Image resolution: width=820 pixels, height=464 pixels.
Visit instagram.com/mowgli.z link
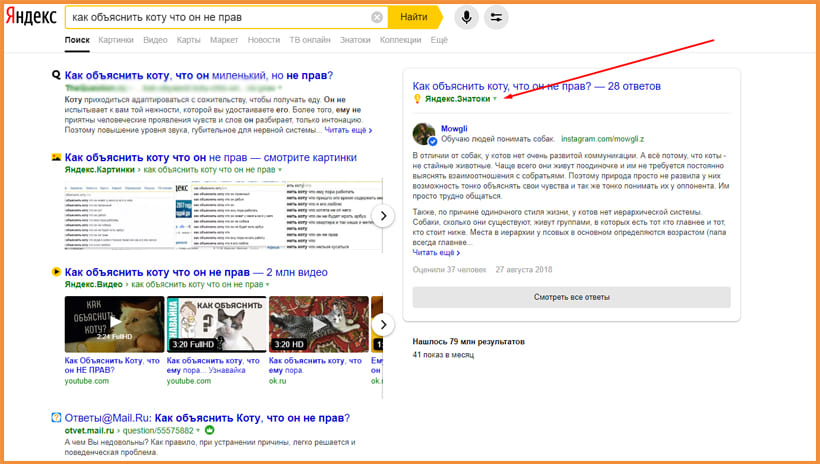pyautogui.click(x=602, y=139)
